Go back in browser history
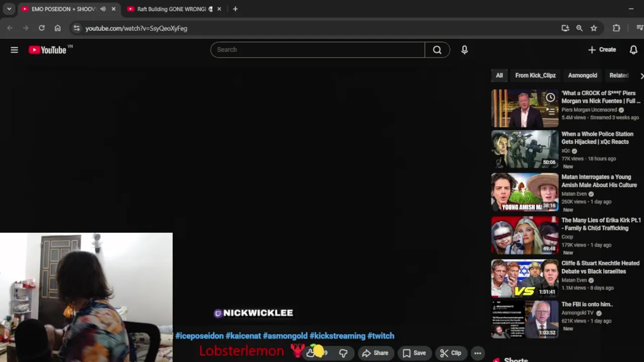Viewport: 644px width, 362px height. tap(10, 28)
